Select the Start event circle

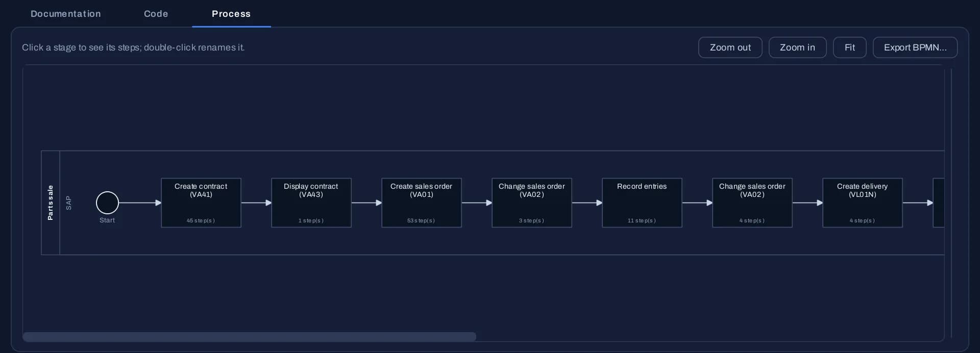coord(107,203)
